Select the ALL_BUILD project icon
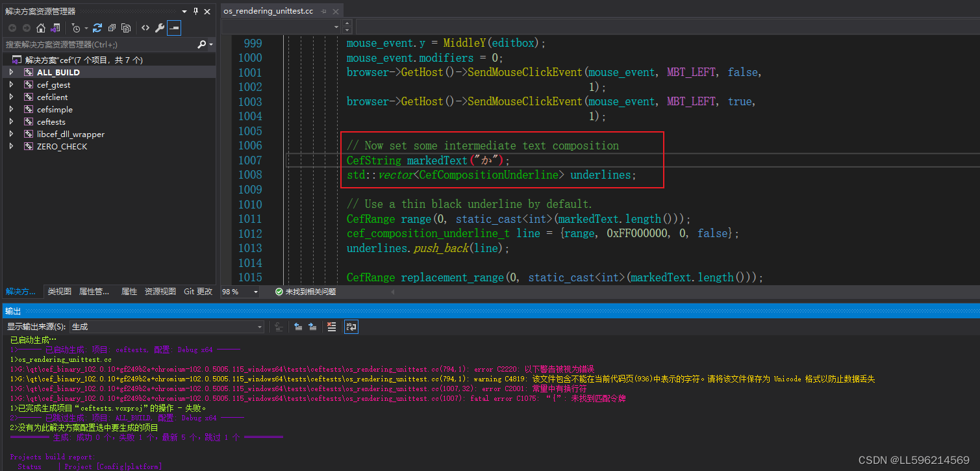Image resolution: width=980 pixels, height=471 pixels. pyautogui.click(x=29, y=72)
